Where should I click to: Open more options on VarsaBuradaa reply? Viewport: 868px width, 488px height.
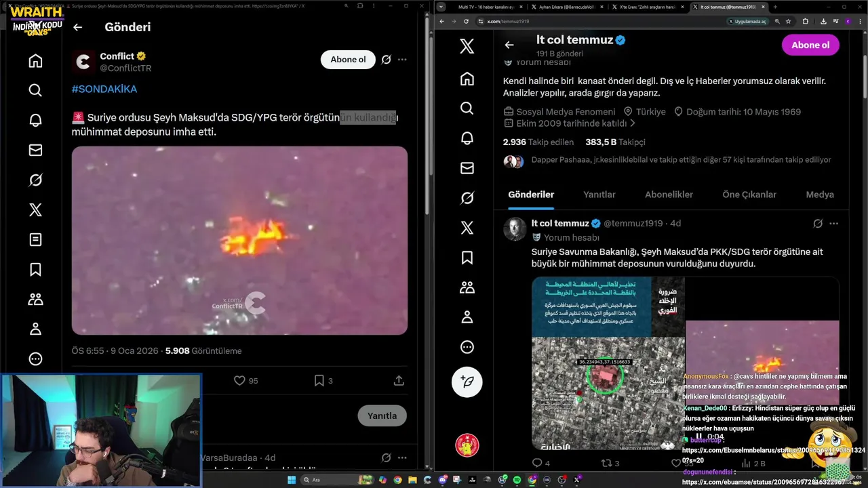click(402, 457)
